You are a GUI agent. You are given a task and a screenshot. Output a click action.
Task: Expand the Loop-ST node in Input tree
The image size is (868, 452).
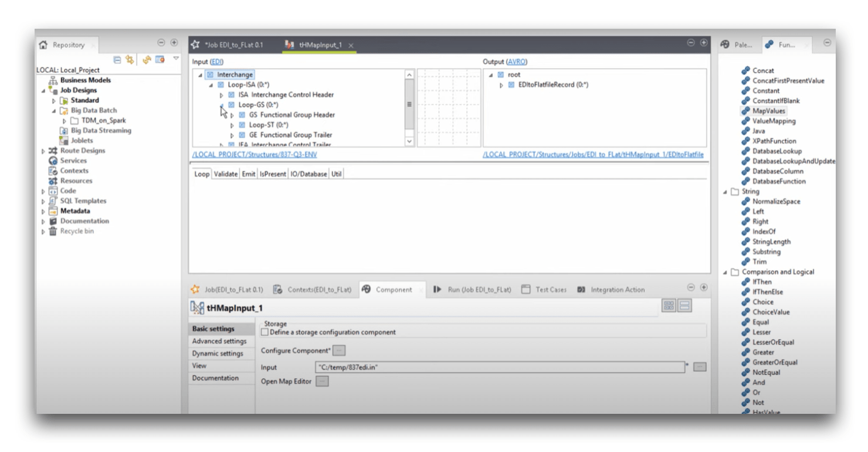click(x=232, y=125)
